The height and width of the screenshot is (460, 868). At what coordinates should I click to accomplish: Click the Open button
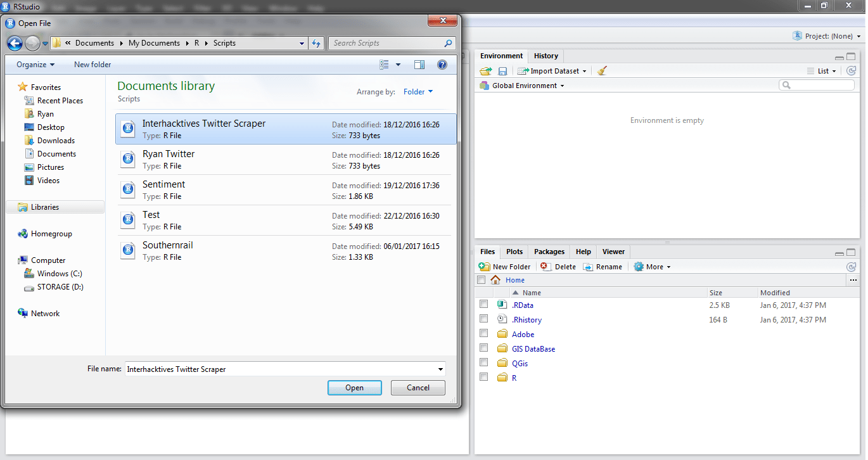point(354,388)
